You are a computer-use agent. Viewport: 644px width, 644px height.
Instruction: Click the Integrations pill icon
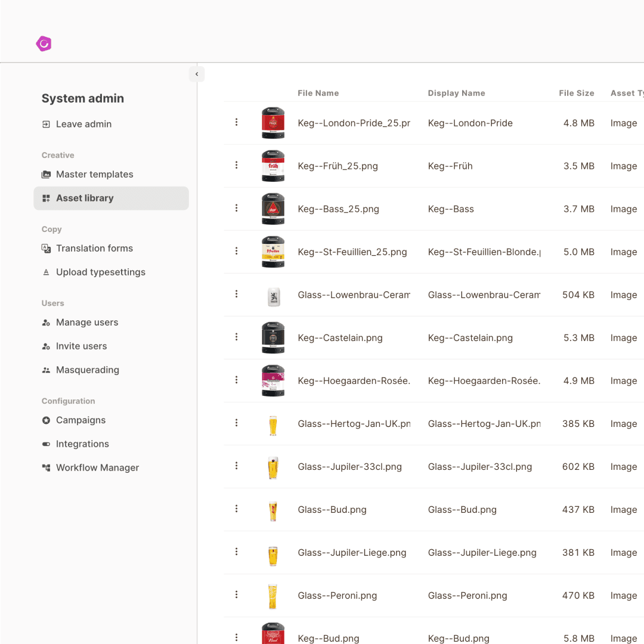(47, 444)
